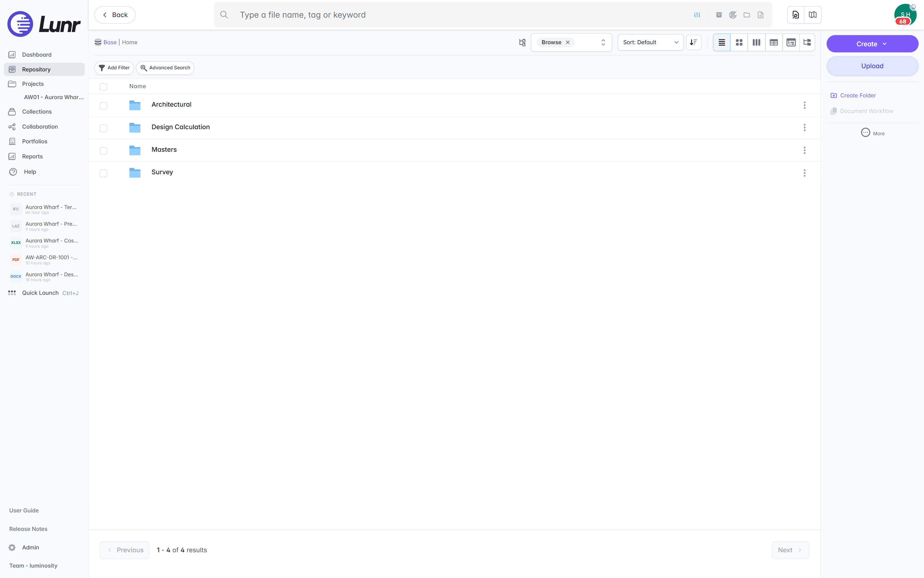
Task: Toggle the select-all checkbox in header
Action: [x=103, y=87]
